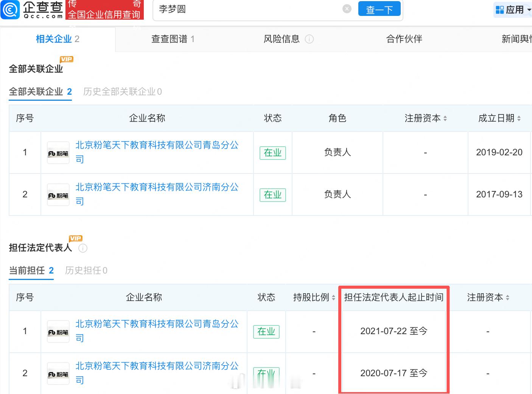This screenshot has height=394, width=532.
Task: Click the 角色 column header
Action: (x=338, y=118)
